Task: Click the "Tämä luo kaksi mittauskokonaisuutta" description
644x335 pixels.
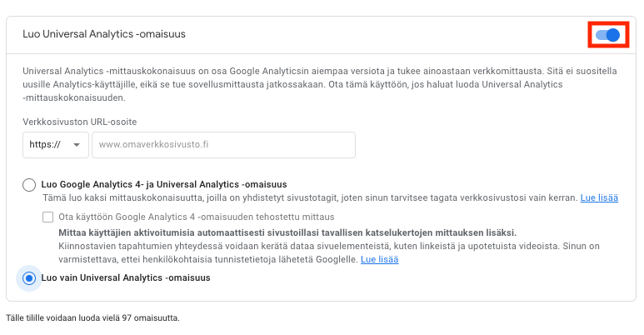Action: (x=308, y=198)
